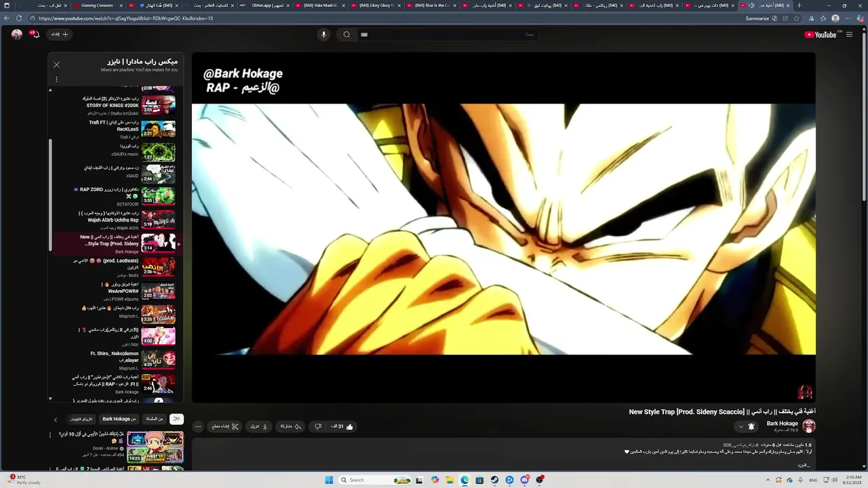Select the 'From Bark Hokage' filter chip
The image size is (868, 488).
tap(120, 419)
